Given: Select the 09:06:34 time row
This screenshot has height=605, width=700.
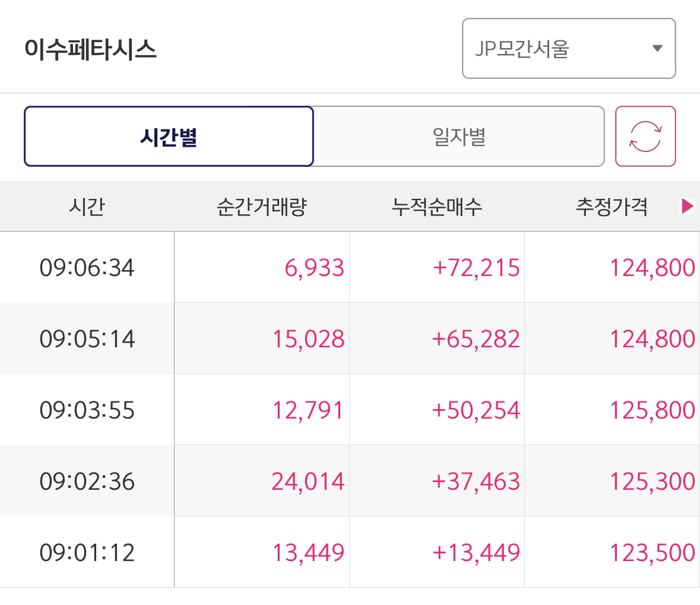Looking at the screenshot, I should pyautogui.click(x=87, y=268).
